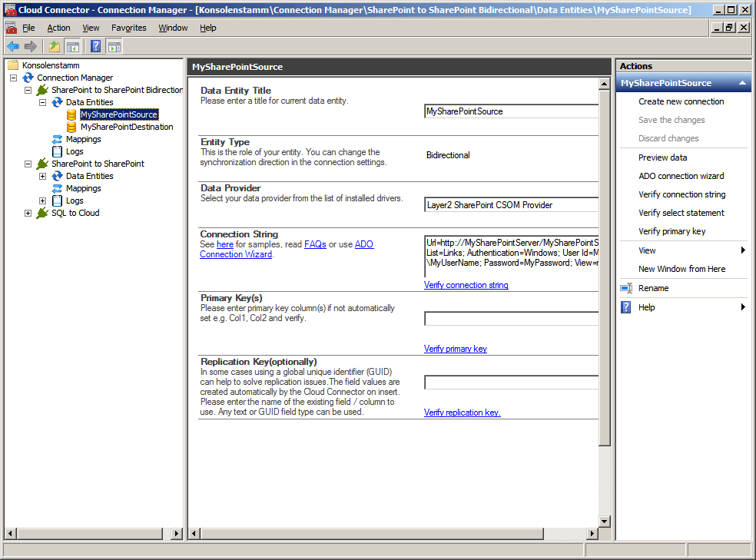Select the Konsolenstamm root node
The image size is (756, 560).
pyautogui.click(x=51, y=65)
